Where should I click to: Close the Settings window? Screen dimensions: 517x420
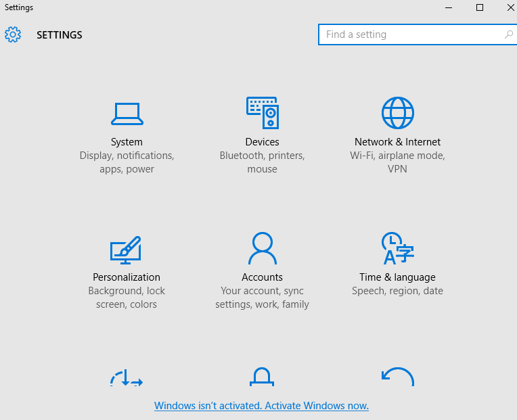pos(510,7)
